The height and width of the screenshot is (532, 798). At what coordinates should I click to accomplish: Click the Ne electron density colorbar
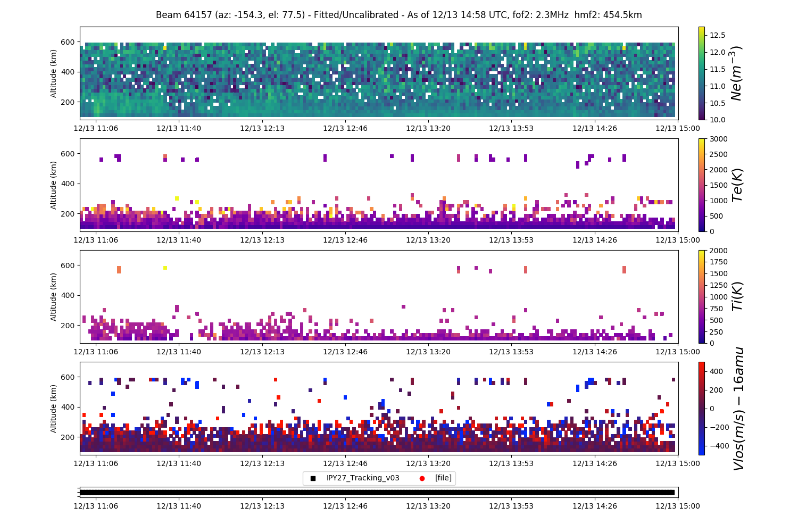pyautogui.click(x=701, y=73)
